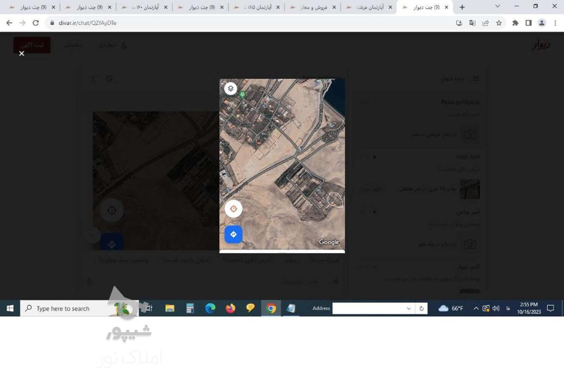
Task: Click the Chrome icon on the taskbar
Action: point(271,308)
